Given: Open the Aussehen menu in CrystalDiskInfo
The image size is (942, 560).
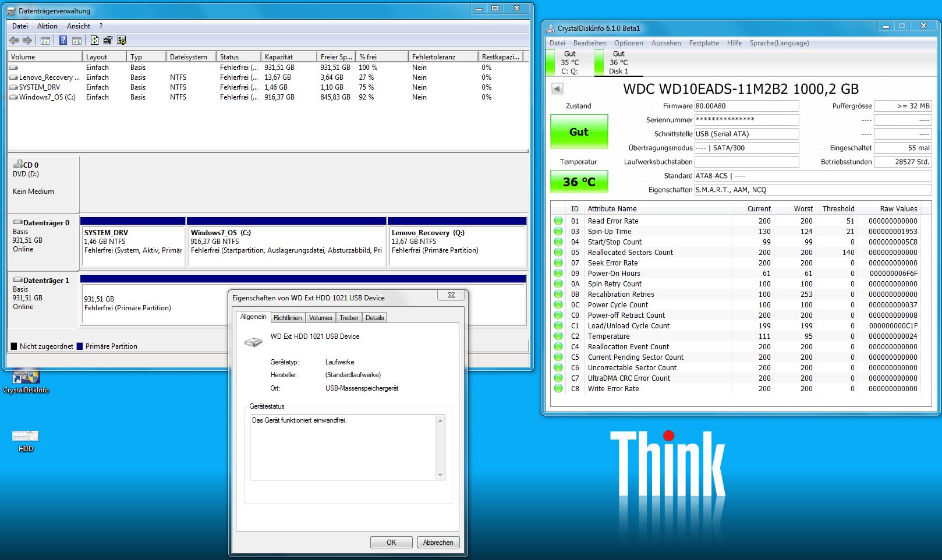Looking at the screenshot, I should coord(666,43).
